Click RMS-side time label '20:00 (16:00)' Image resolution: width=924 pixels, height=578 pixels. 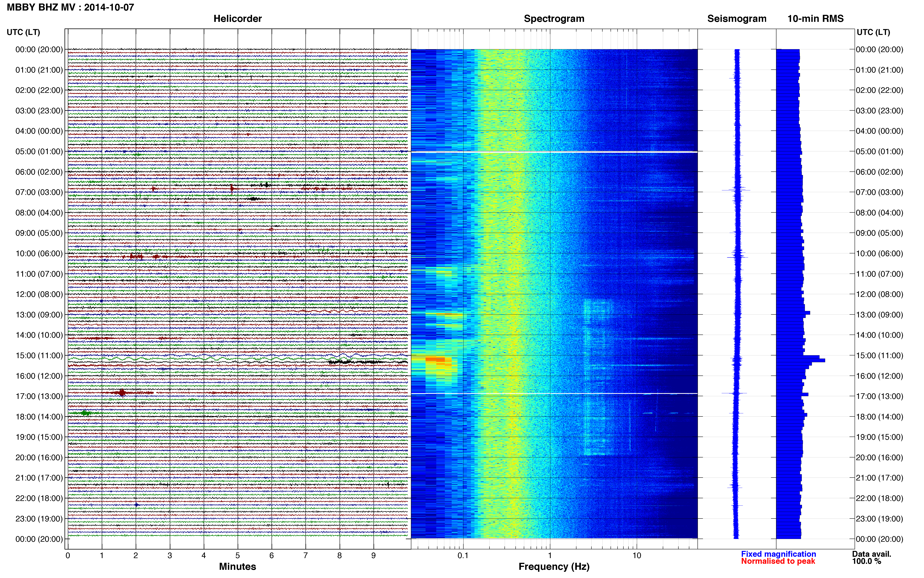click(x=879, y=458)
